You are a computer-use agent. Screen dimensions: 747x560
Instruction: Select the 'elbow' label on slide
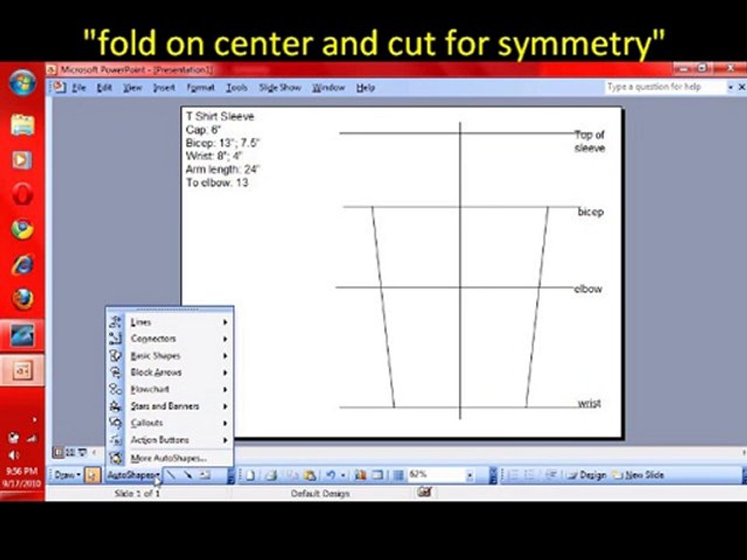tap(588, 289)
